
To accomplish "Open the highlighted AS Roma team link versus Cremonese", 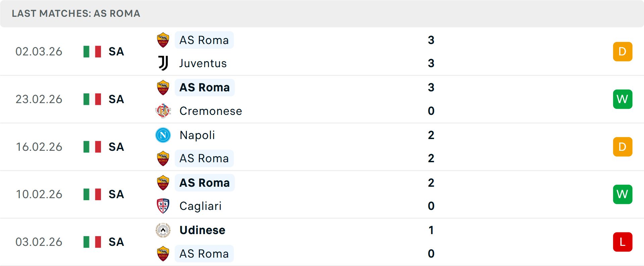I will (205, 87).
